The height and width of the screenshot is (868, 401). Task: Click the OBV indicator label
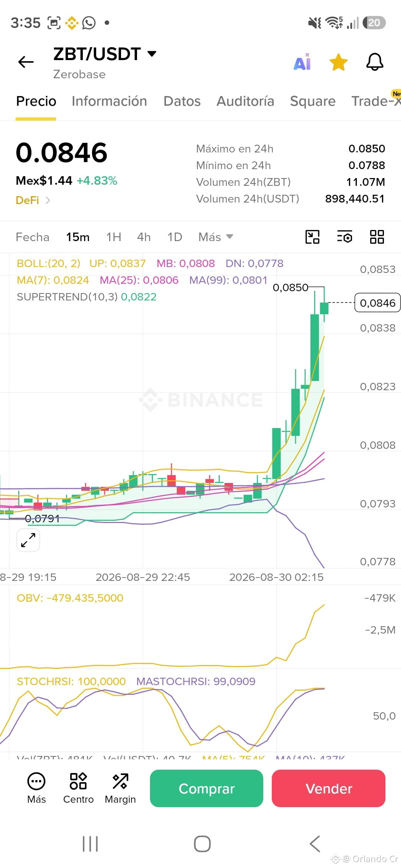70,598
